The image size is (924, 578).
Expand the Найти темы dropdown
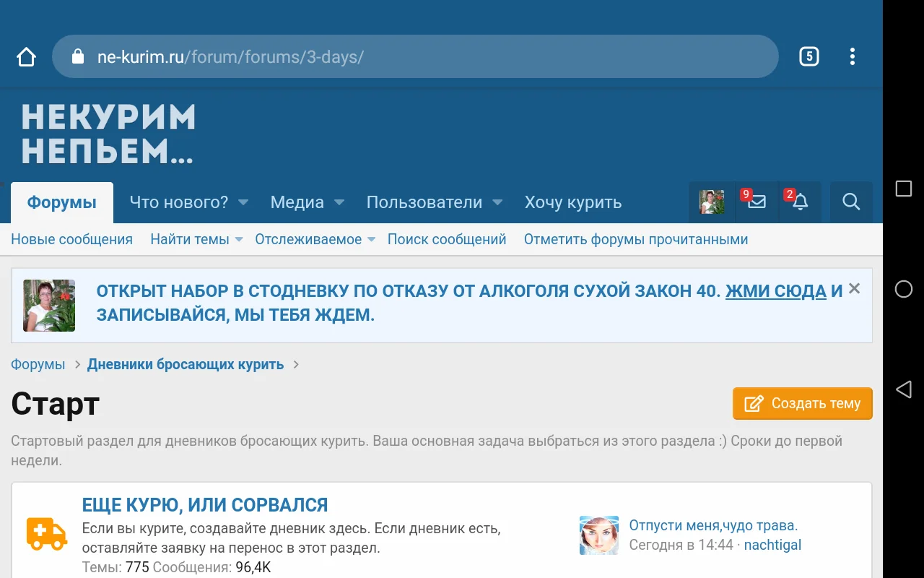click(196, 238)
